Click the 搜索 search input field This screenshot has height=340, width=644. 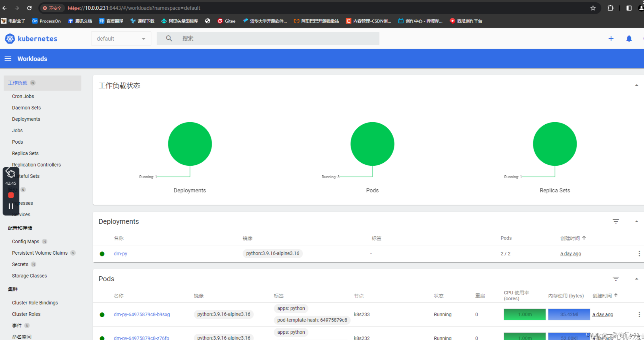pos(279,39)
